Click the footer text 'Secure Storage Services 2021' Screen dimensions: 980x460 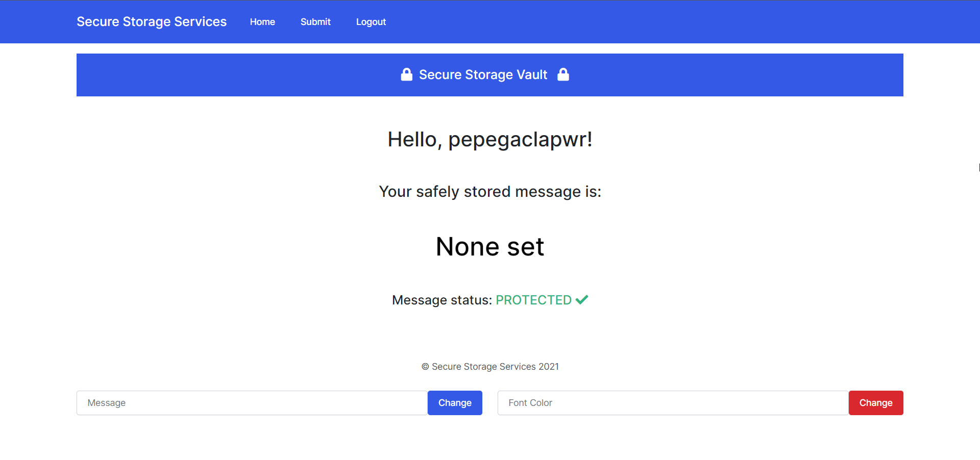click(495, 367)
